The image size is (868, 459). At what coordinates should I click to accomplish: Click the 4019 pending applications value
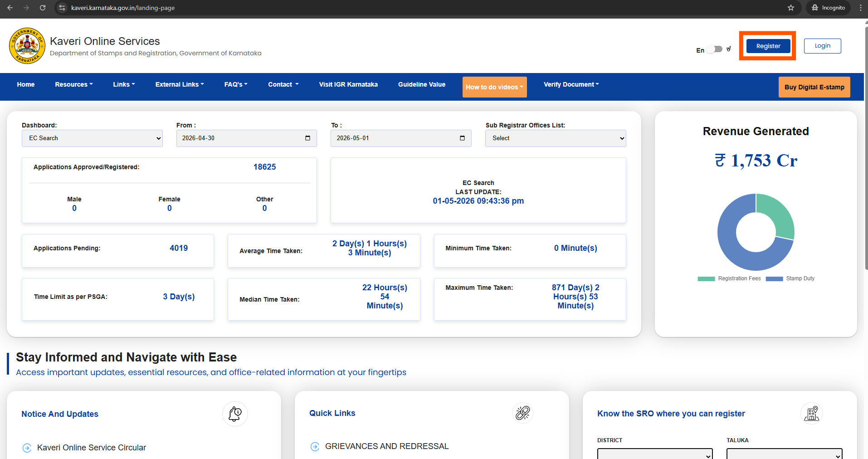pyautogui.click(x=179, y=248)
